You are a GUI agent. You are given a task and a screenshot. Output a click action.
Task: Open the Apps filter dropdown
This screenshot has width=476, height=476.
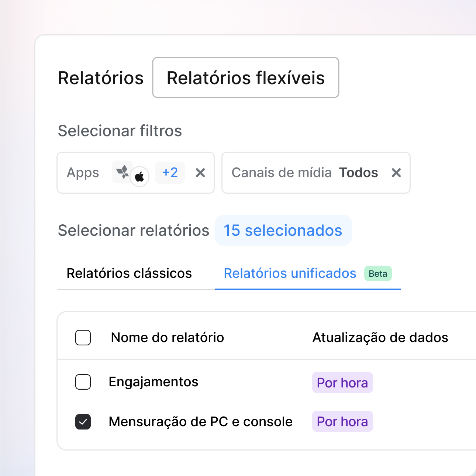pyautogui.click(x=83, y=173)
